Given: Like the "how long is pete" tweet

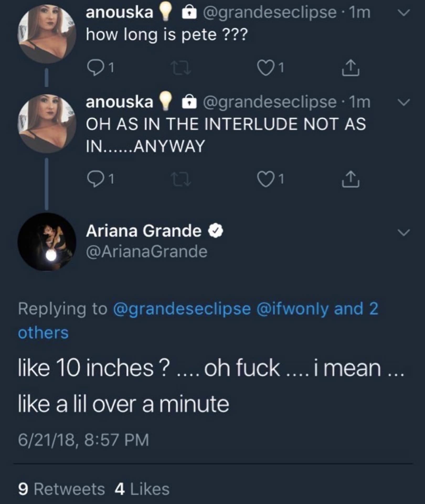Looking at the screenshot, I should pyautogui.click(x=264, y=68).
